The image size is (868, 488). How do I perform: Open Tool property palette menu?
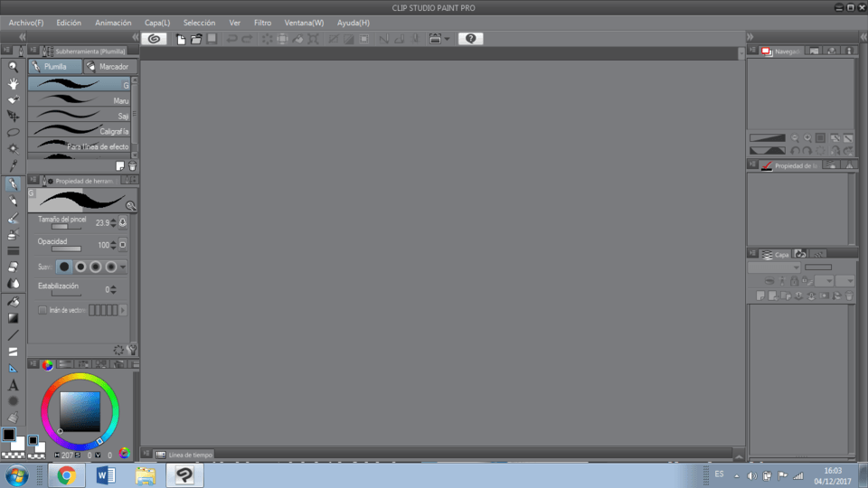[x=33, y=181]
